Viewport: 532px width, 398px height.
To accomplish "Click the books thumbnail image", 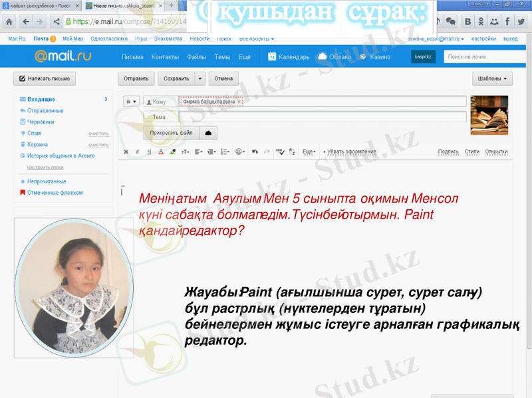I will (x=489, y=115).
